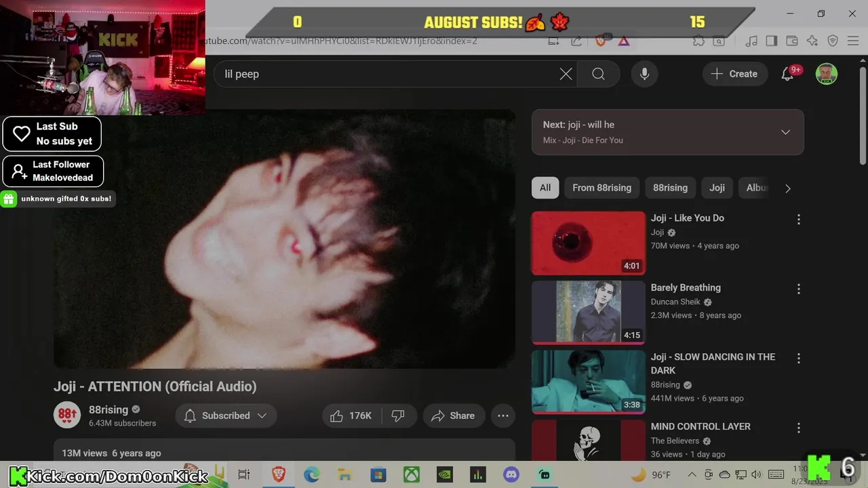Click the 96°F weather widget
This screenshot has width=868, height=488.
(651, 474)
